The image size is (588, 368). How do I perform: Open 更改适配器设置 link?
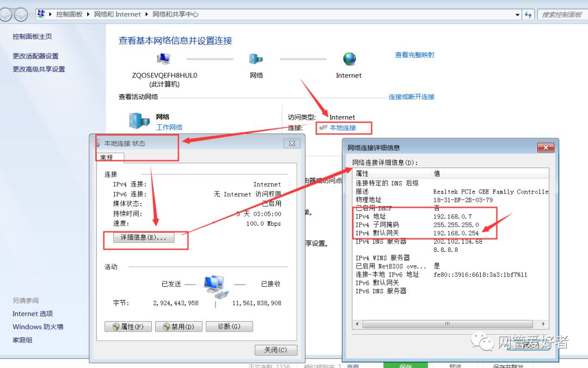[x=35, y=56]
